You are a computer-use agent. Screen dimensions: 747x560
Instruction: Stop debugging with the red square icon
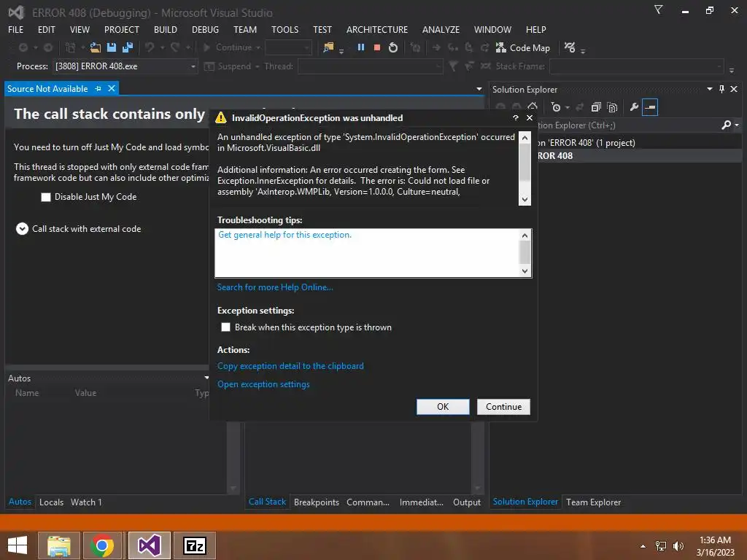point(377,47)
